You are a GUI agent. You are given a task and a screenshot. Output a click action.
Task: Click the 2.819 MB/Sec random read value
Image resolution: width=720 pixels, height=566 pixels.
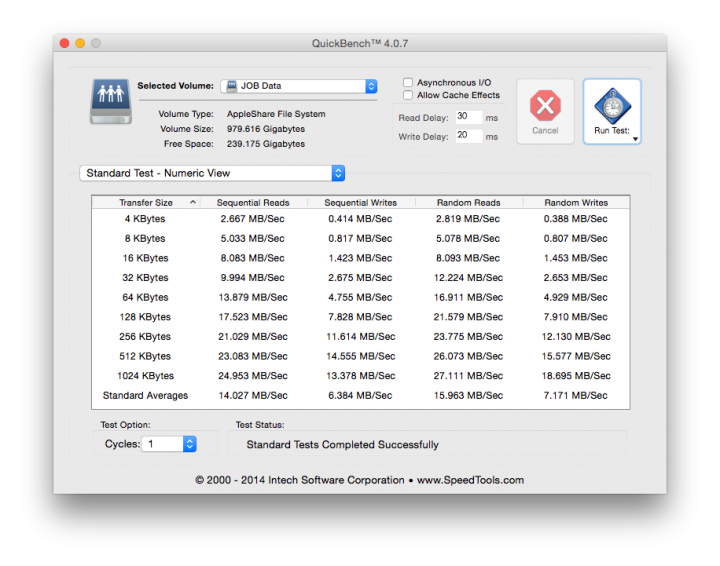click(x=468, y=219)
